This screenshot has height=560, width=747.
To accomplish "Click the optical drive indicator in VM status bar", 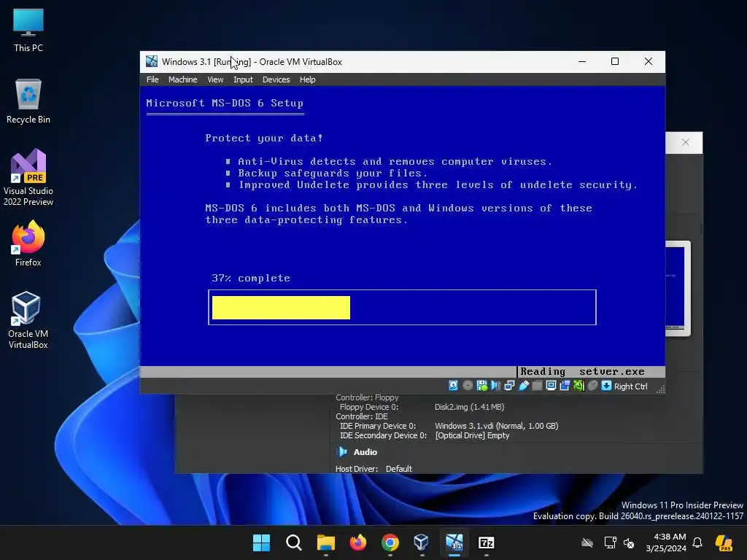I will click(x=468, y=386).
